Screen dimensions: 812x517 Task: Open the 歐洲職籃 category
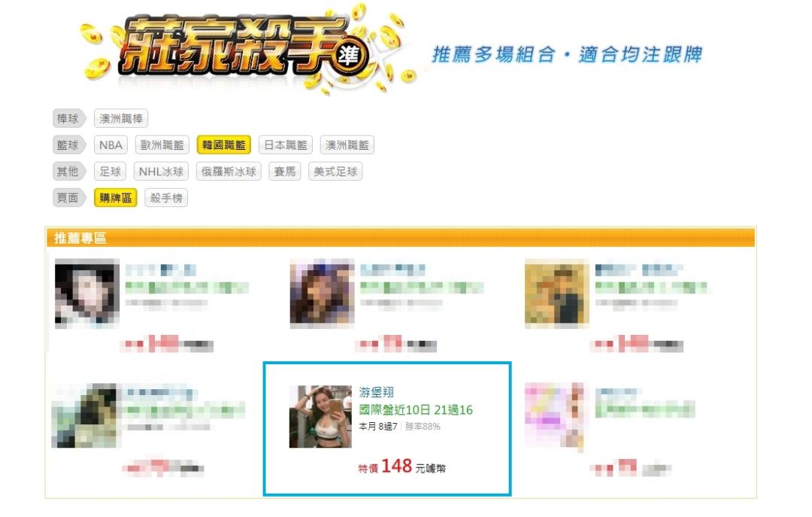(x=162, y=145)
